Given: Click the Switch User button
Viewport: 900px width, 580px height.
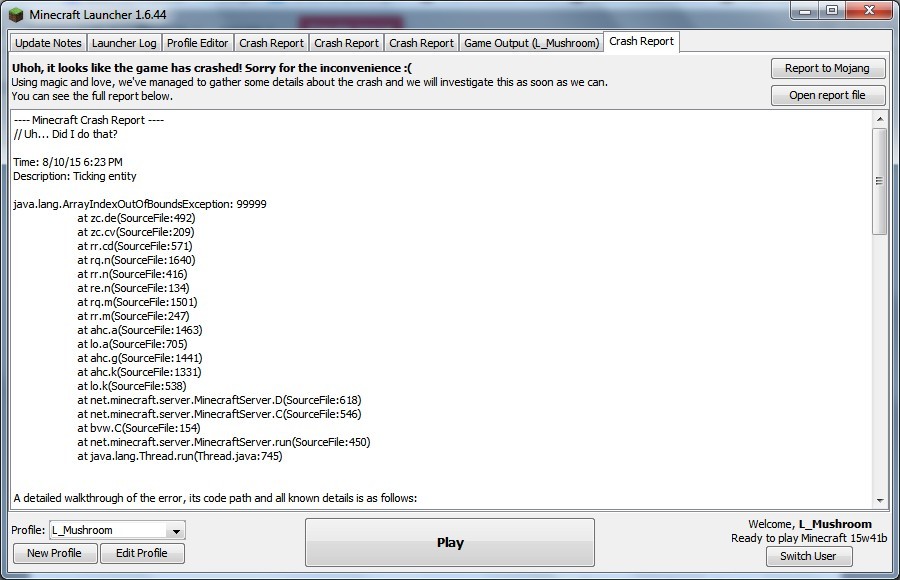Looking at the screenshot, I should click(x=809, y=556).
